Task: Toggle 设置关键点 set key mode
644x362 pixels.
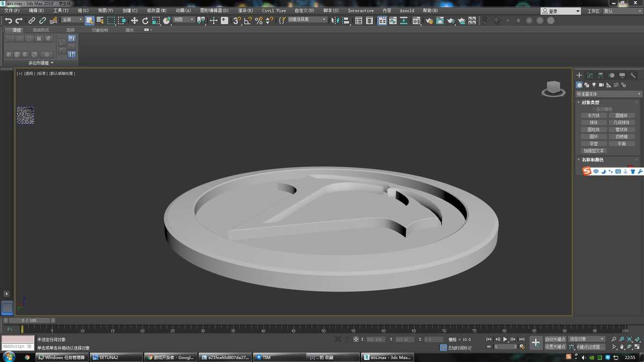Action: coord(555,346)
